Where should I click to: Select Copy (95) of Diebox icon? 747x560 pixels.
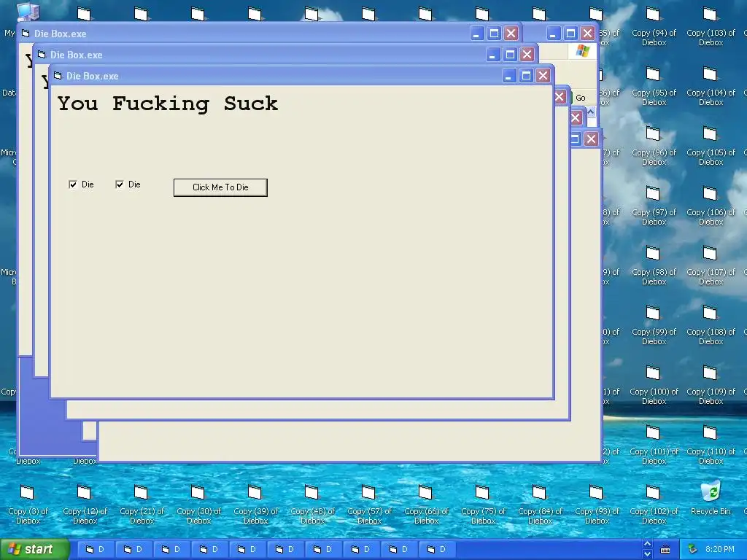coord(654,87)
